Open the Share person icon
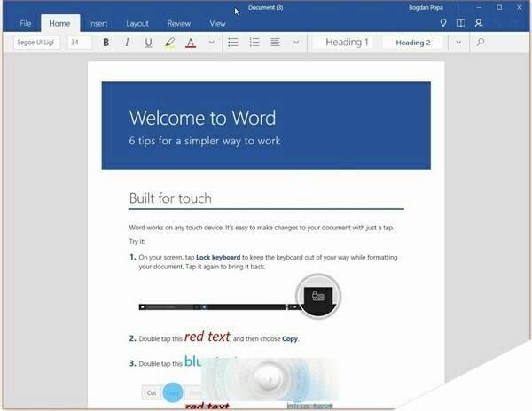532x411 pixels. click(x=479, y=23)
